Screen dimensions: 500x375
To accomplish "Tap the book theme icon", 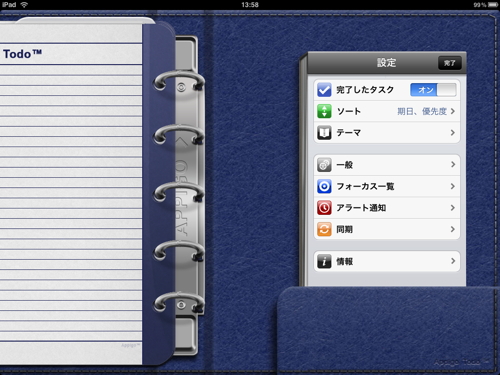I will point(324,133).
